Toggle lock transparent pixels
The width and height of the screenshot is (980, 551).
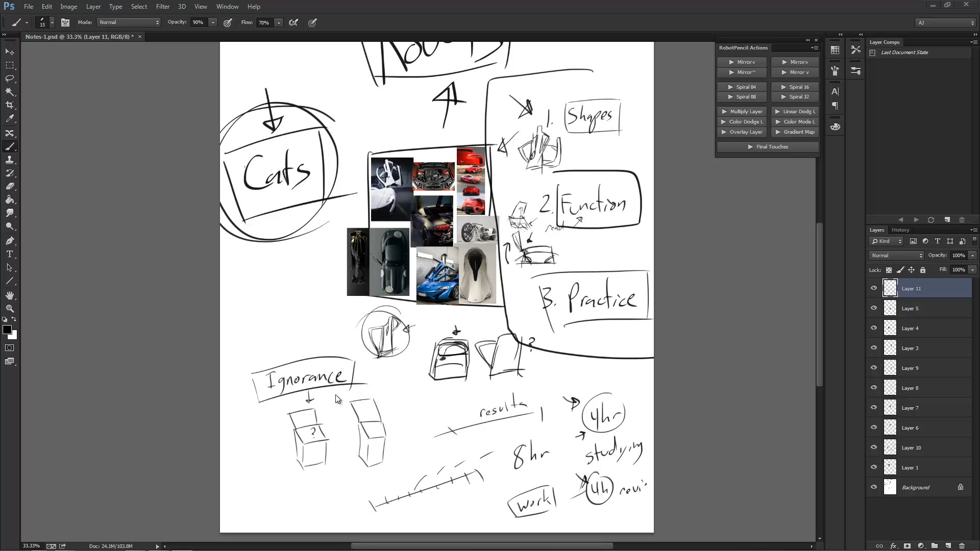[x=889, y=270]
